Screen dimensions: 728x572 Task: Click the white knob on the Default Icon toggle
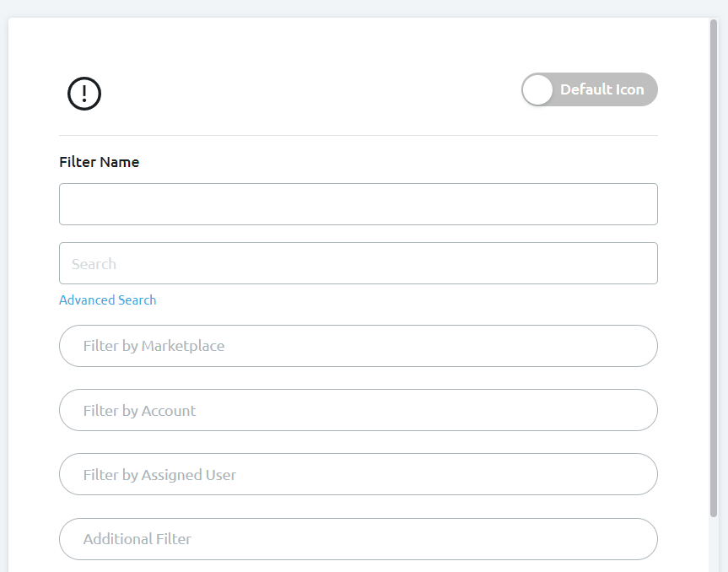point(537,89)
